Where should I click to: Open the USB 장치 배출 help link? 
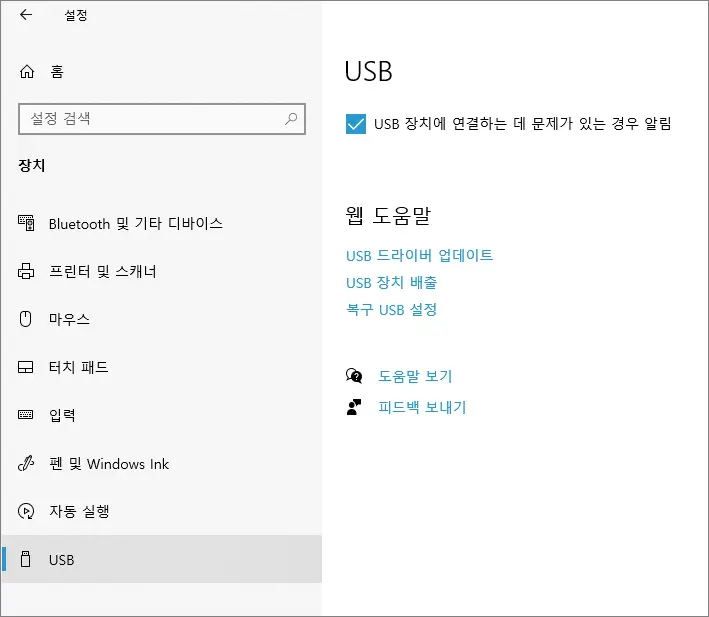[x=391, y=283]
